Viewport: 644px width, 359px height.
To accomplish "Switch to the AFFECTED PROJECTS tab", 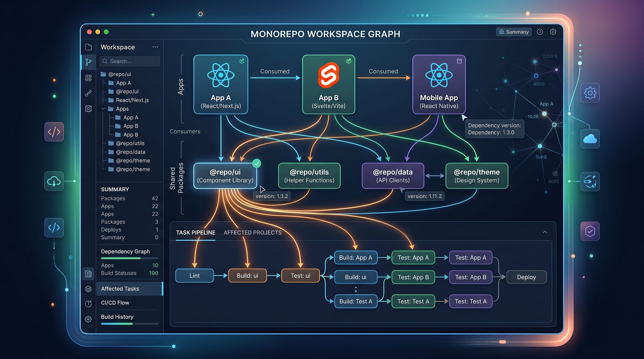I will (x=252, y=233).
